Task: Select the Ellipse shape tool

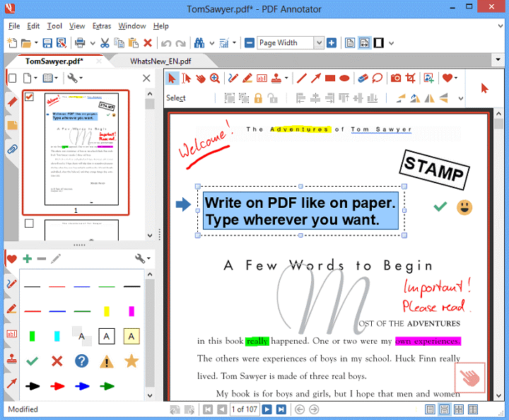Action: [x=344, y=78]
